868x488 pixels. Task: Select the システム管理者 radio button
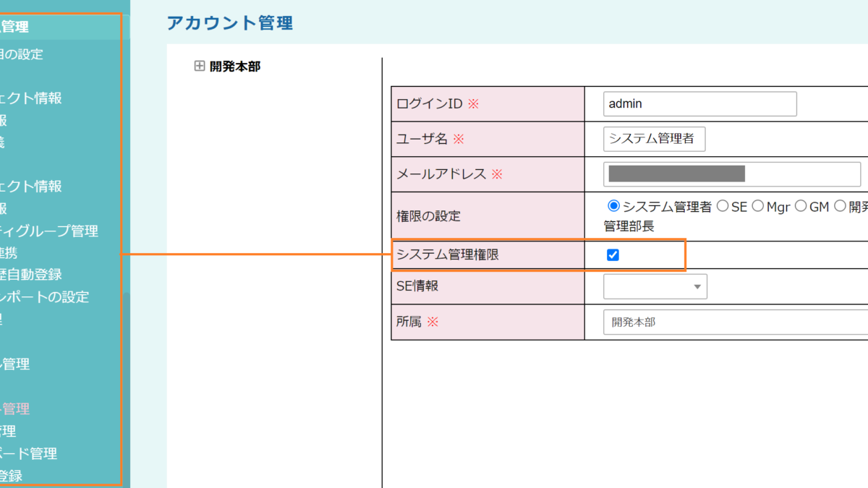pyautogui.click(x=614, y=207)
